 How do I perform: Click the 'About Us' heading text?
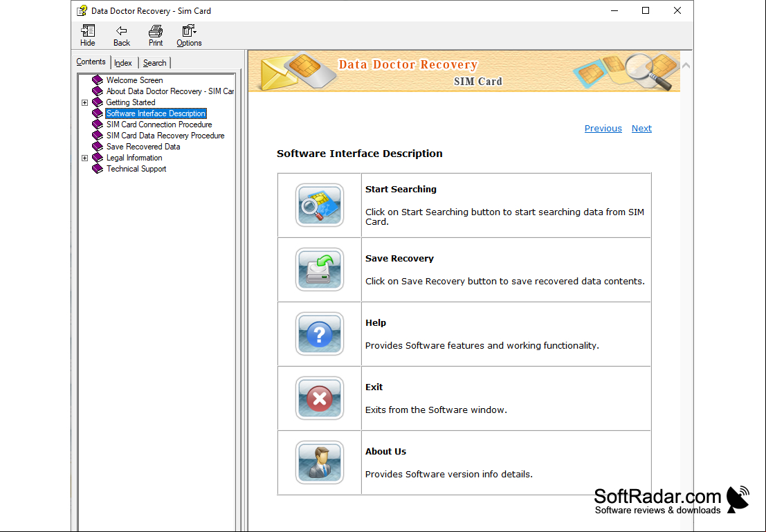coord(386,451)
